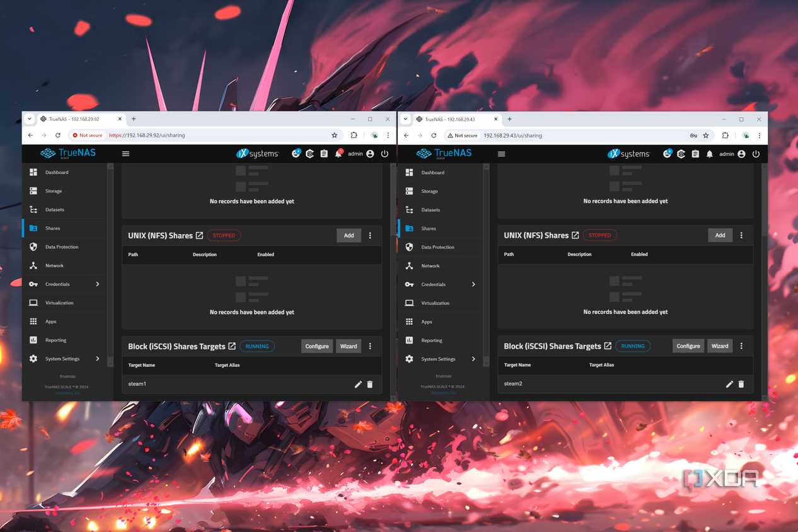The image size is (798, 532).
Task: Edit the steam1 iSCSI target
Action: click(358, 385)
